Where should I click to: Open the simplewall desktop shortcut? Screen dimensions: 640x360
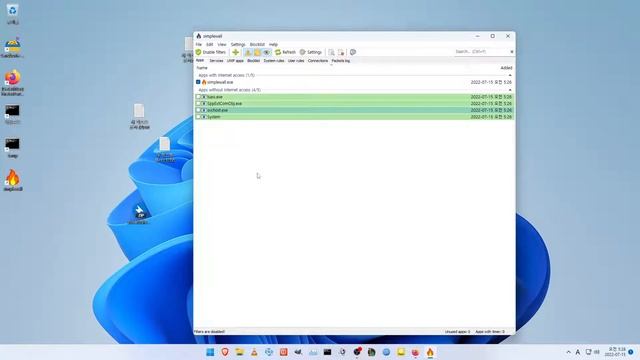(13, 180)
